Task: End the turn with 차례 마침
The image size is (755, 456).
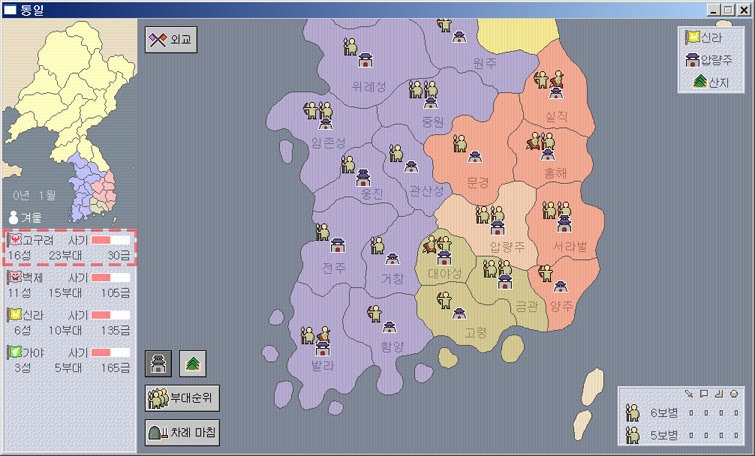Action: tap(181, 432)
